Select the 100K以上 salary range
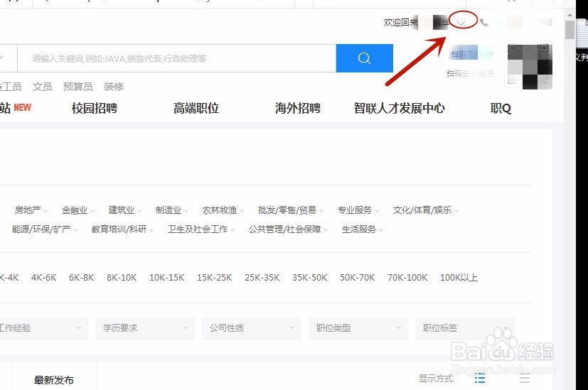The image size is (588, 390). click(459, 278)
